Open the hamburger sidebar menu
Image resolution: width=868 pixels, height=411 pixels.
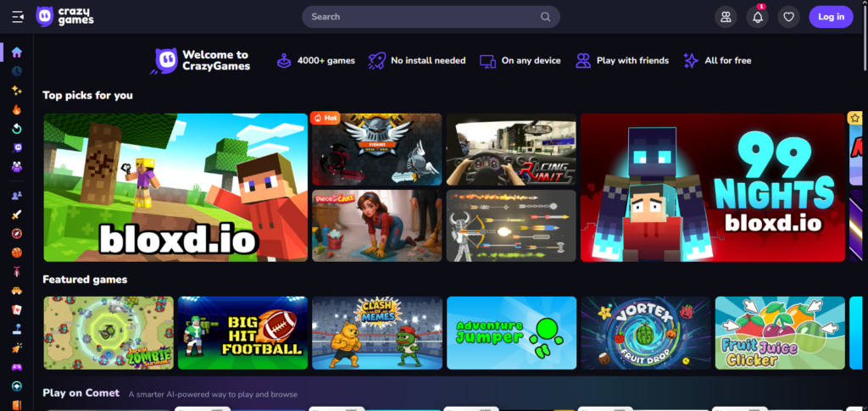tap(18, 17)
